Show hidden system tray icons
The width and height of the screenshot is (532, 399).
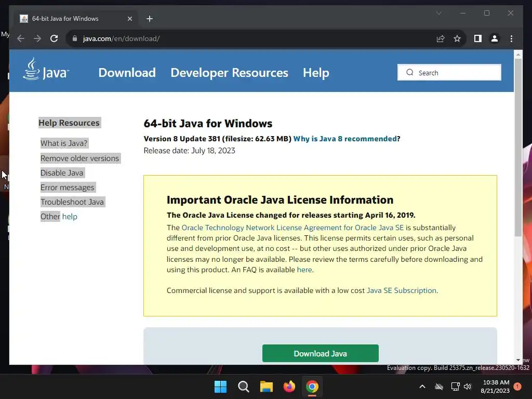(422, 387)
